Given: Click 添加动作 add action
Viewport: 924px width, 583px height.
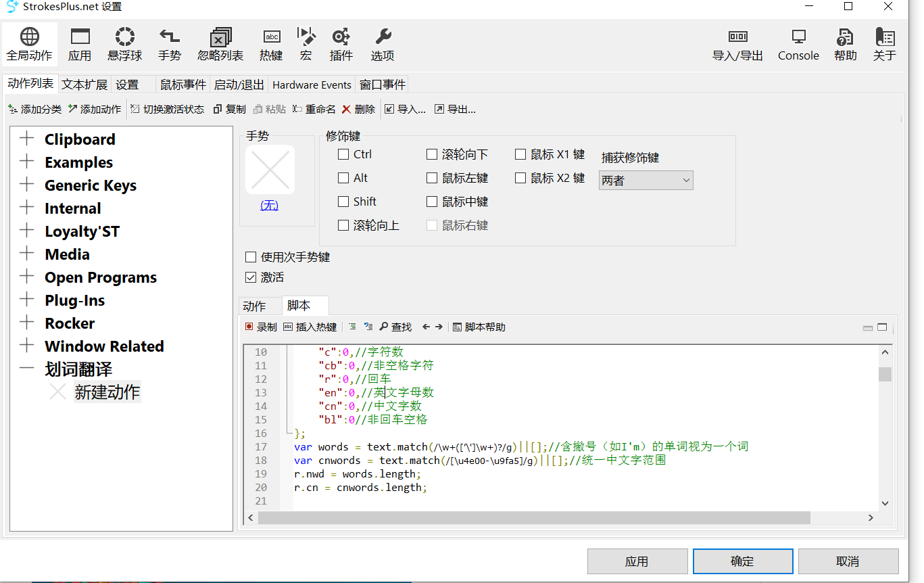Looking at the screenshot, I should pos(94,109).
